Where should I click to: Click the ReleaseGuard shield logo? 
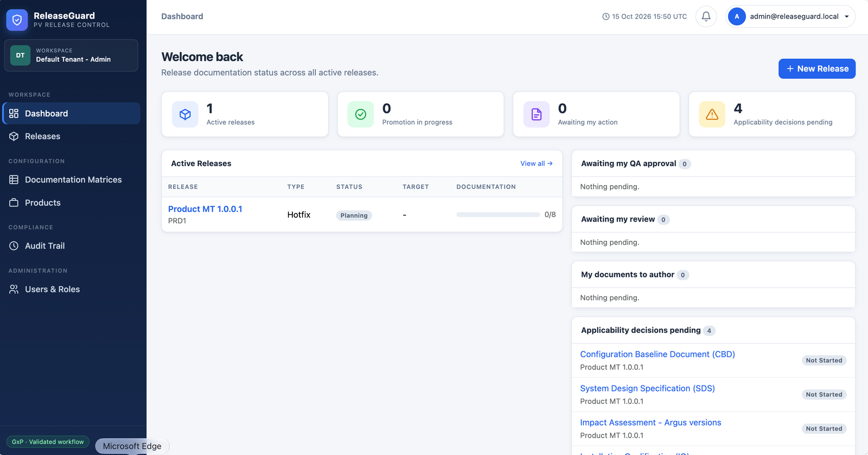[x=17, y=20]
